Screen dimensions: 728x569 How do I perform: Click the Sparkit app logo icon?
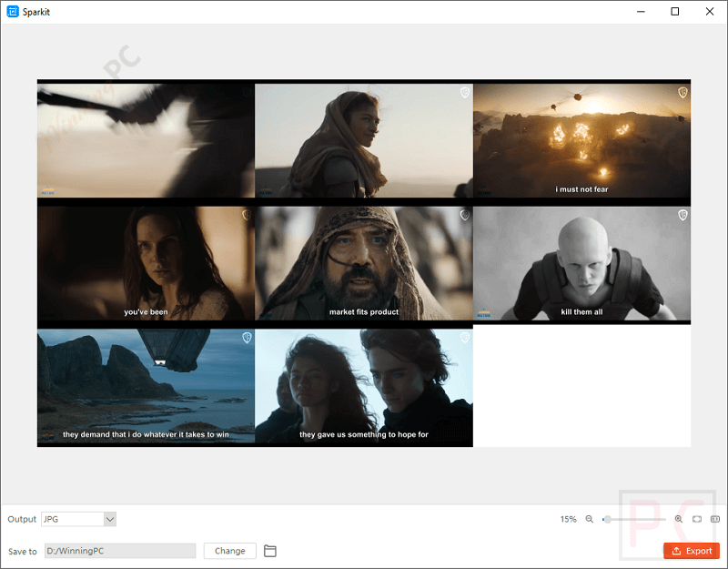pos(13,12)
